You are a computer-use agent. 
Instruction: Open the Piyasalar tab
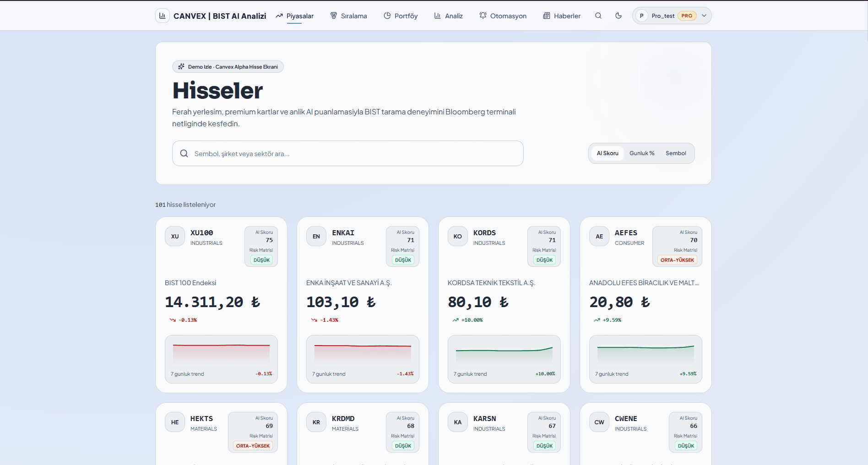tap(294, 16)
